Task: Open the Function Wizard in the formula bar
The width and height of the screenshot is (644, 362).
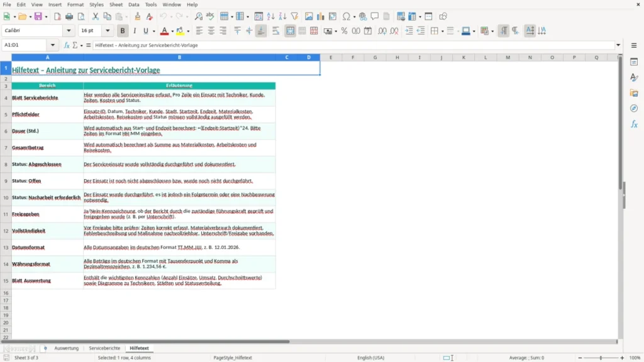Action: [x=67, y=45]
